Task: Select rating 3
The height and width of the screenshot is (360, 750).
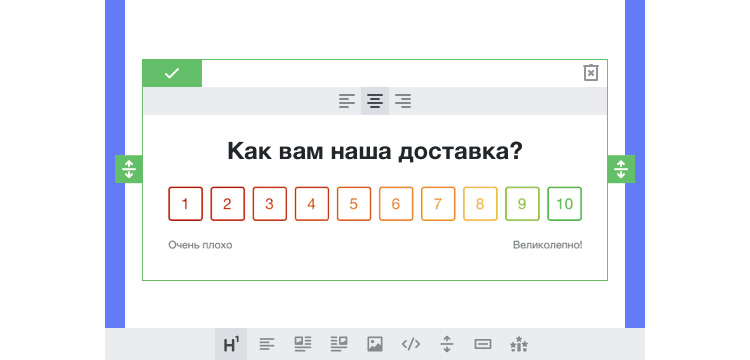Action: tap(270, 204)
